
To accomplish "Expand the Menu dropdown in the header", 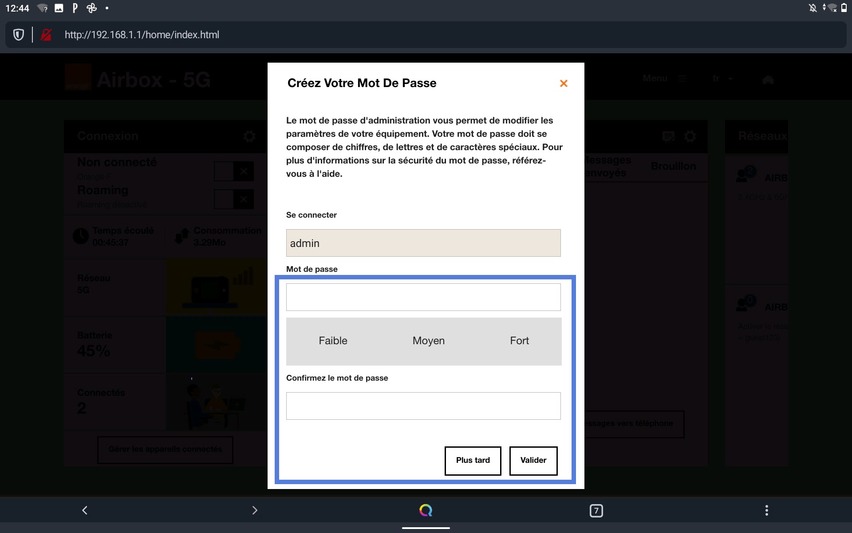I will pos(665,78).
